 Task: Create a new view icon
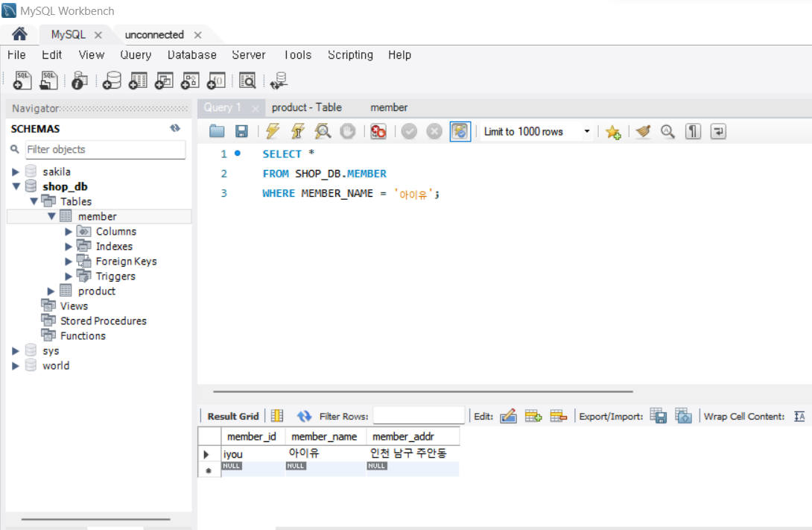click(x=164, y=81)
